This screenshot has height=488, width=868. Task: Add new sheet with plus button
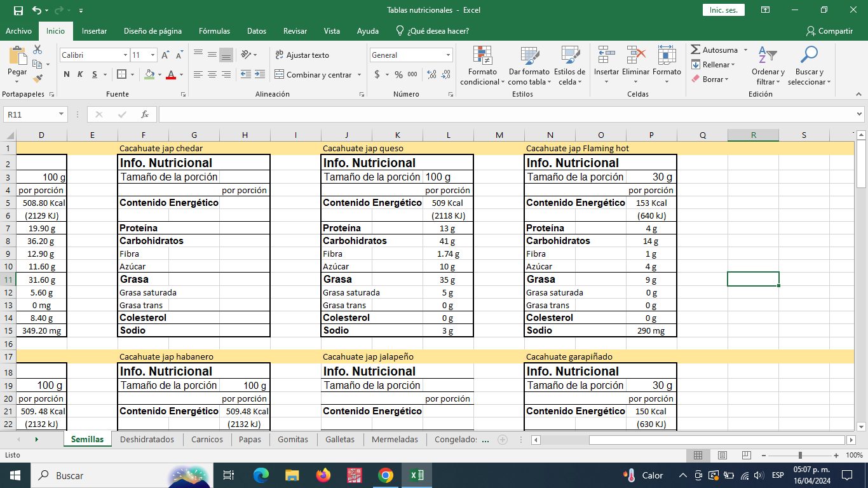click(503, 439)
